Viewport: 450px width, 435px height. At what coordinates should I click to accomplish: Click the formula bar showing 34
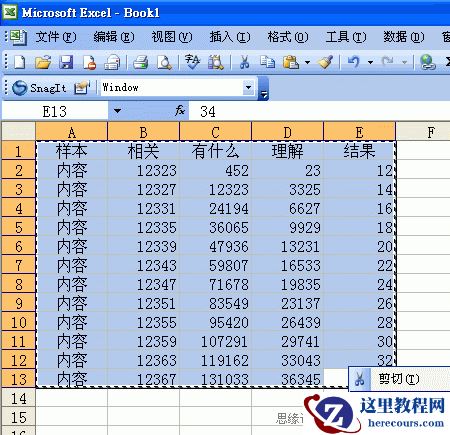319,111
